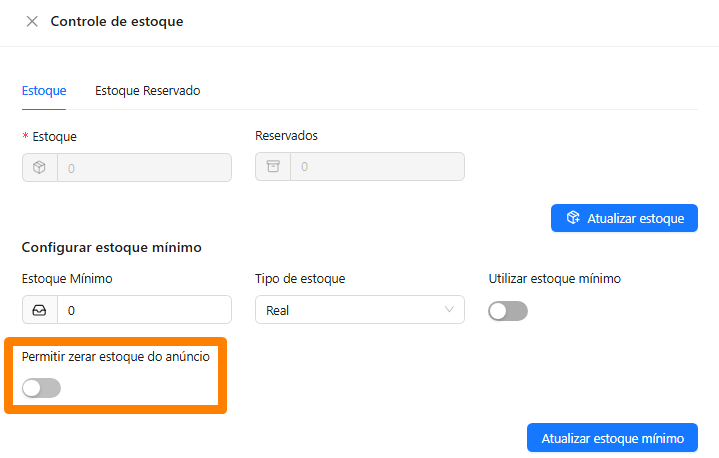
Task: Click the package icon on Atualizar estoque
Action: click(573, 218)
